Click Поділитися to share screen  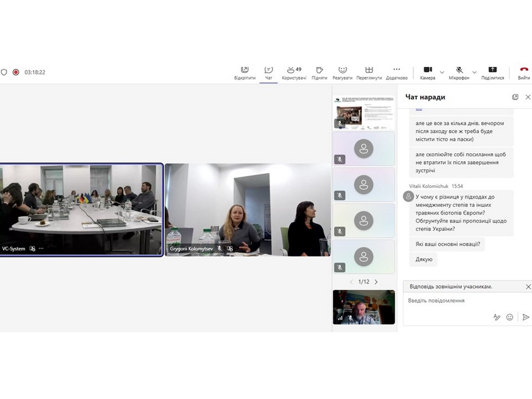(x=492, y=72)
